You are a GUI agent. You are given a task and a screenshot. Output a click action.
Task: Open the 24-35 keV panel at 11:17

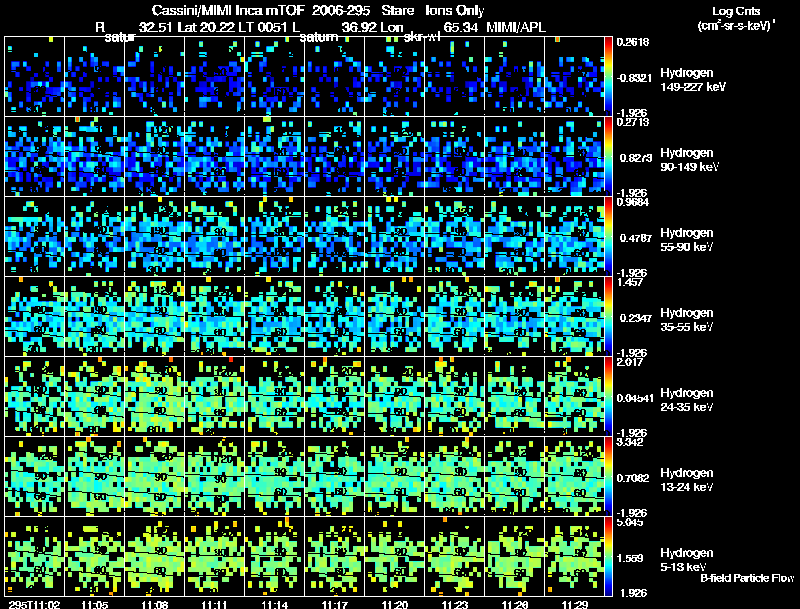(x=335, y=397)
